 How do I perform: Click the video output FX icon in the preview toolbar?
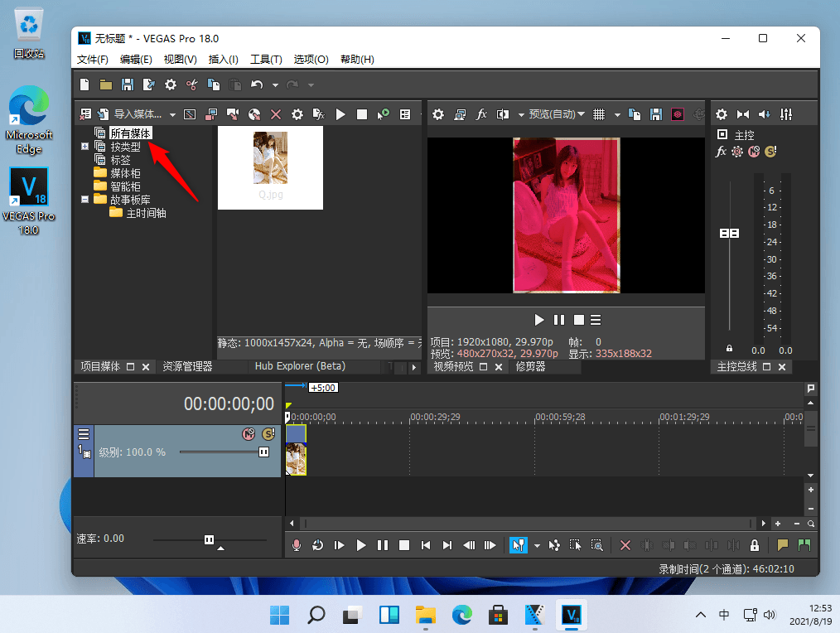[x=481, y=114]
